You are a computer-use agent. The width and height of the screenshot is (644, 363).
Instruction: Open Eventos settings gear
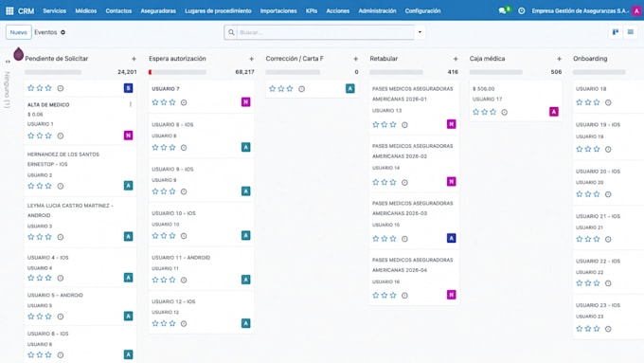coord(63,32)
